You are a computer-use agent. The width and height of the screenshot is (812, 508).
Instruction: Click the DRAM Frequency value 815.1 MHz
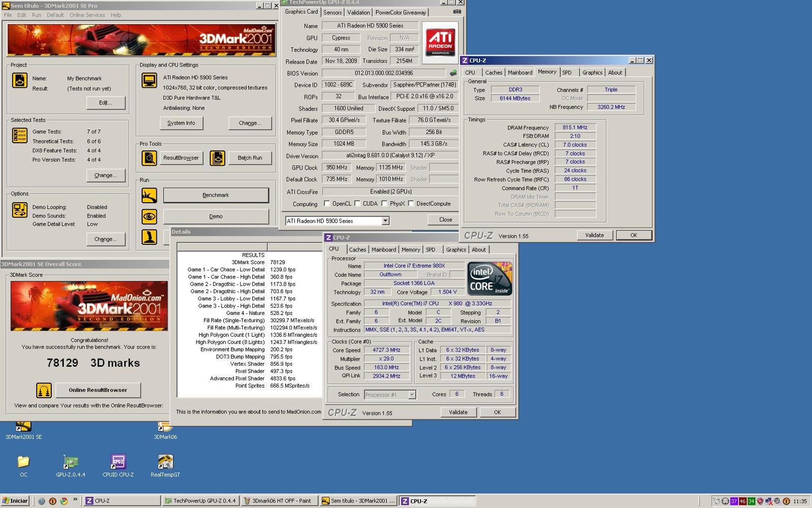pyautogui.click(x=575, y=128)
